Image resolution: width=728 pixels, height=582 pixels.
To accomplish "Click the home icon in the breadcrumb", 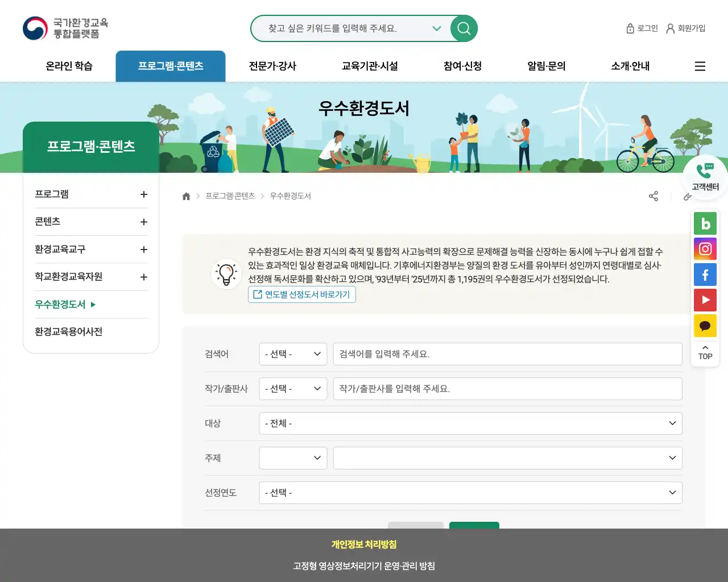I will pyautogui.click(x=186, y=196).
